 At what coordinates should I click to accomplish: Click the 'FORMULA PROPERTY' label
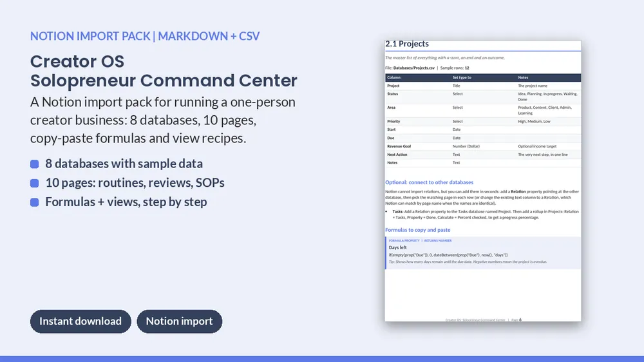coord(404,241)
